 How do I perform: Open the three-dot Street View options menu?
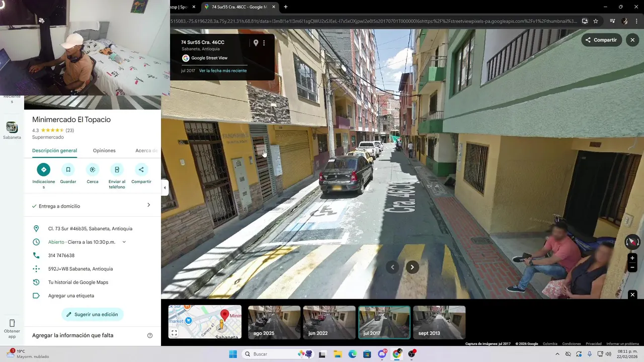[x=264, y=43]
